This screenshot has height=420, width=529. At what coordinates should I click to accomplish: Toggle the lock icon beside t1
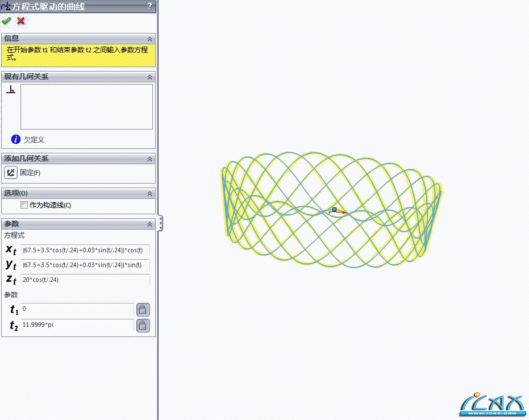point(143,309)
